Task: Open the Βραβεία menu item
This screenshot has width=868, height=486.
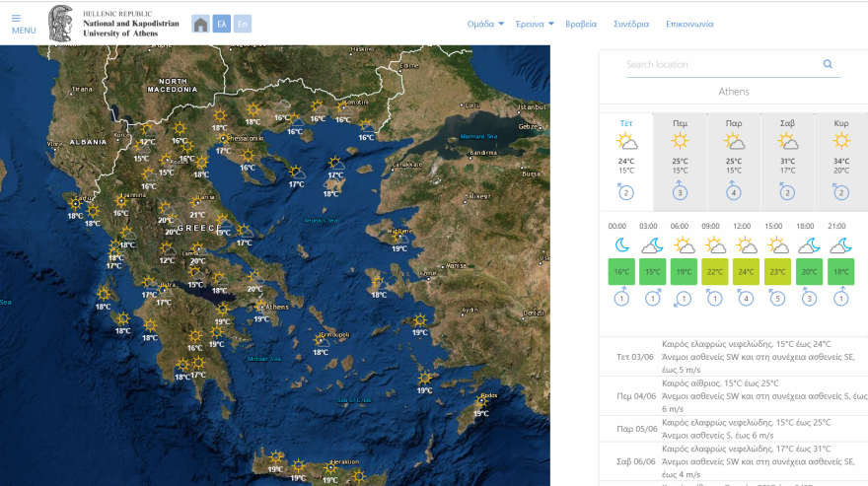Action: coord(581,24)
